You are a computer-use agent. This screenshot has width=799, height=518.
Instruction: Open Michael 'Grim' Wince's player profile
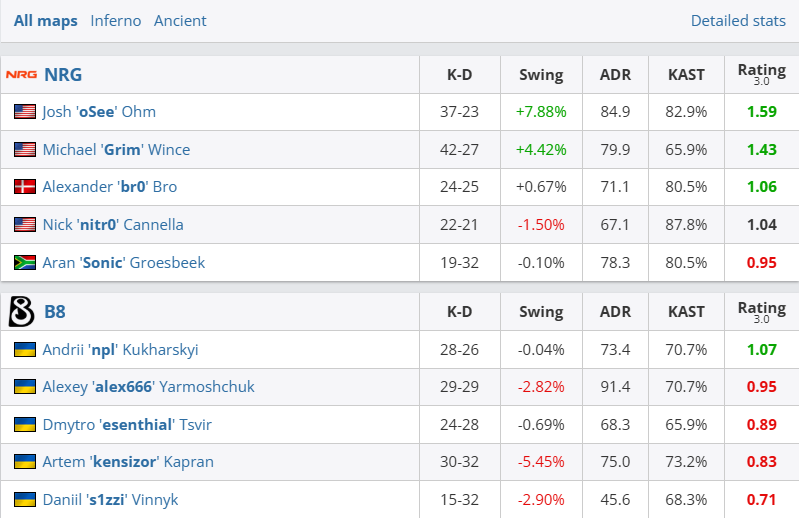tap(116, 150)
